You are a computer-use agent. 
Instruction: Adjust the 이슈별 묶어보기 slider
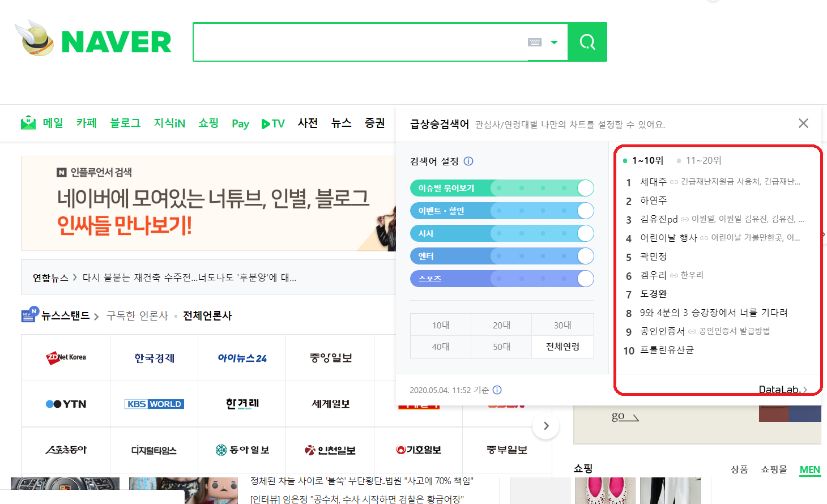pos(502,188)
